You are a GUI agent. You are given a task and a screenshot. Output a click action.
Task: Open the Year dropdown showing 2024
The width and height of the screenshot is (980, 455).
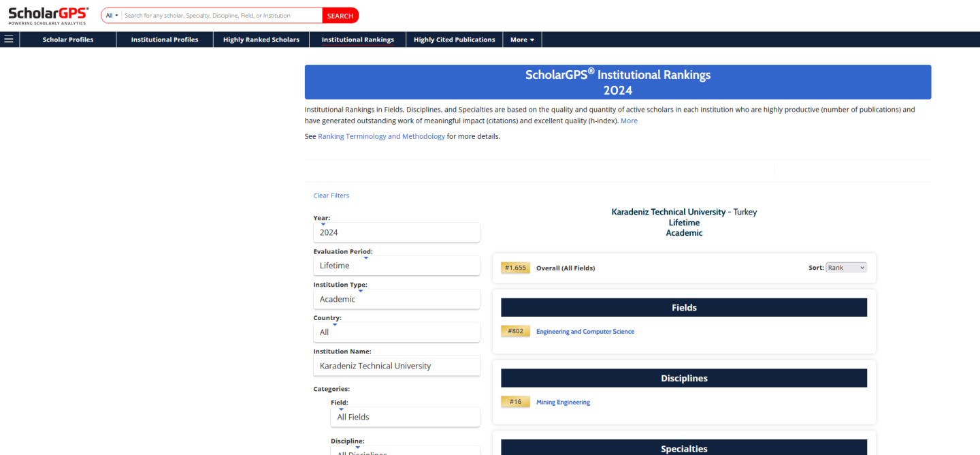(396, 232)
